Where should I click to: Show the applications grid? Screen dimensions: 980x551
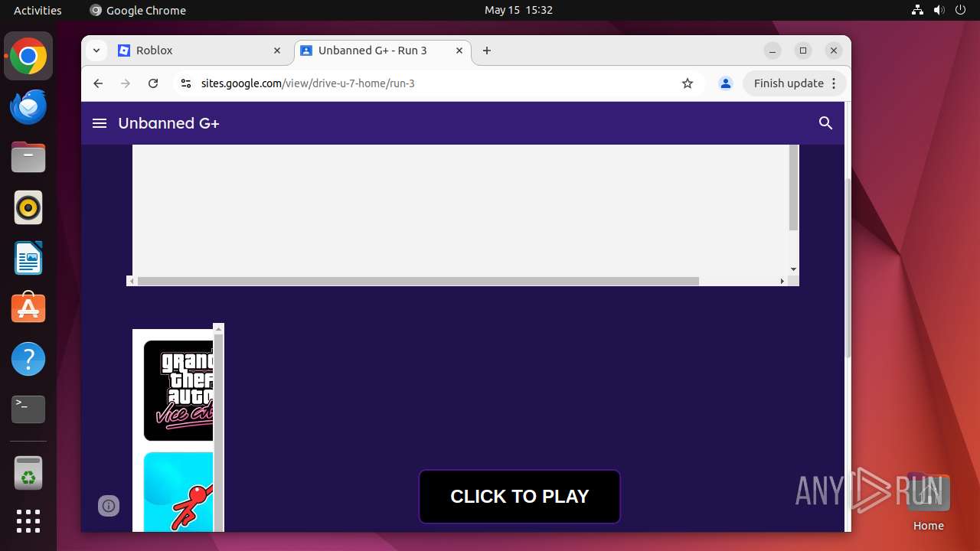(28, 521)
